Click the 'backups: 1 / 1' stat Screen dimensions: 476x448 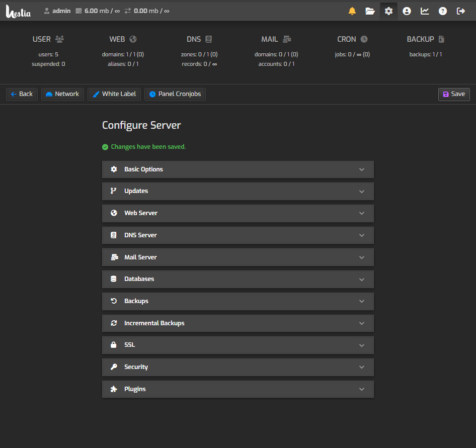pos(426,55)
